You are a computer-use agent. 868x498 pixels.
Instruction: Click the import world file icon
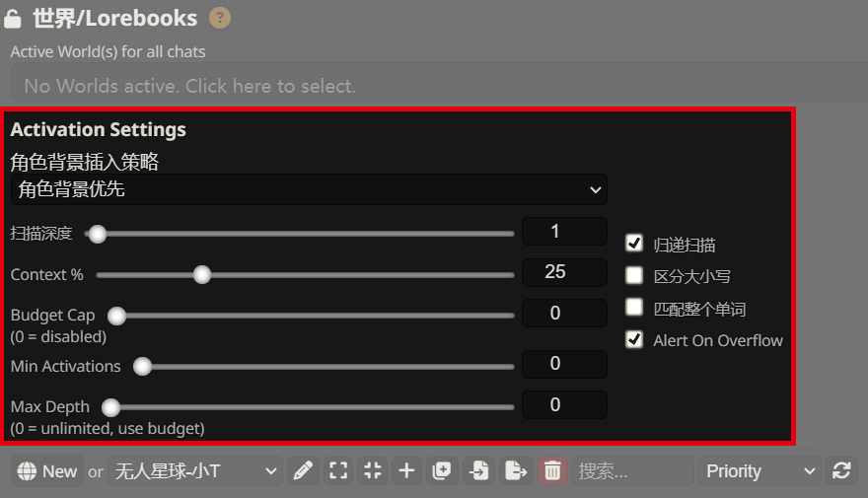479,471
